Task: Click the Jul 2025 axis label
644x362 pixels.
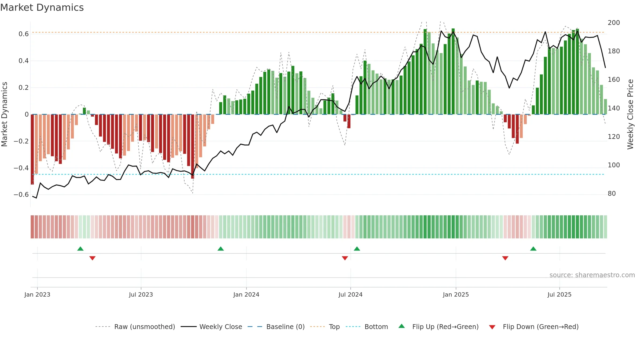Action: (x=559, y=294)
